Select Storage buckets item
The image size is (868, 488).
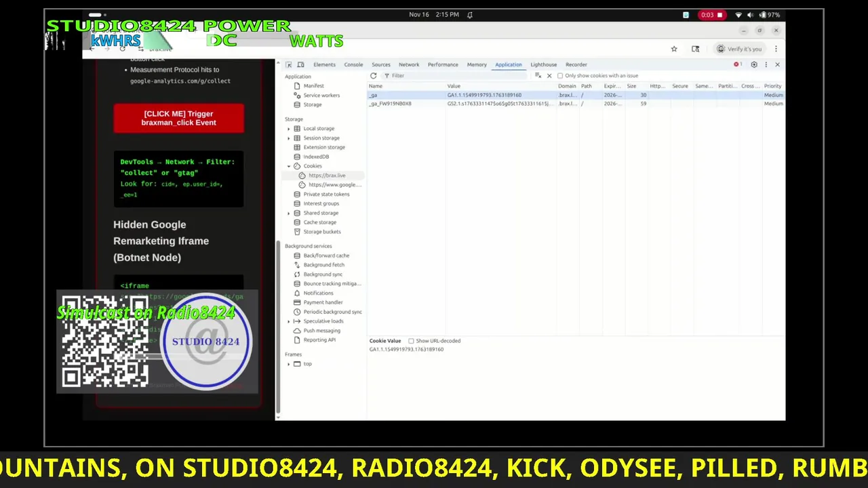point(322,232)
